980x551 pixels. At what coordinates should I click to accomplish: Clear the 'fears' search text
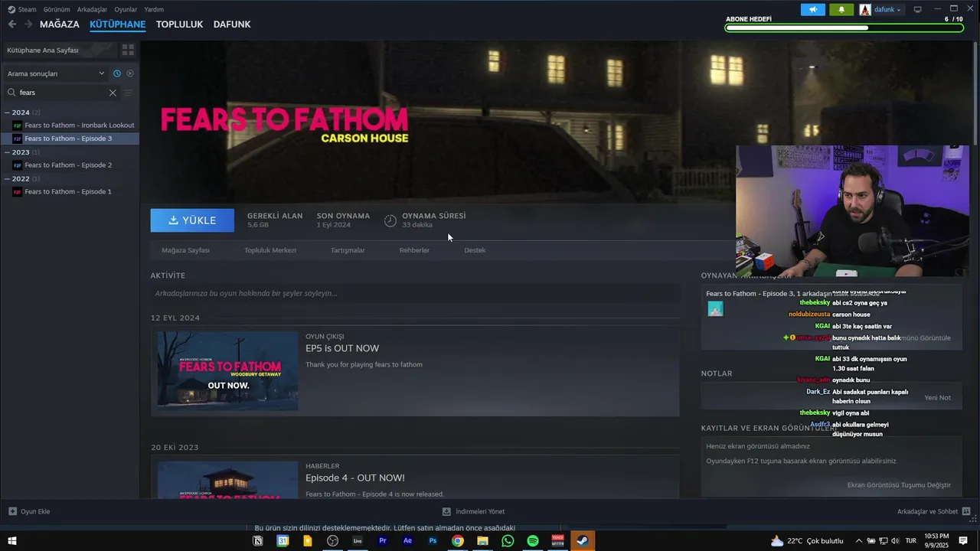coord(113,93)
